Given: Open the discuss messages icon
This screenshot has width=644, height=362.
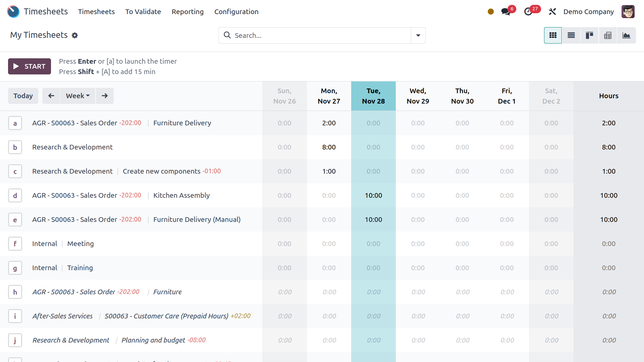Looking at the screenshot, I should coord(506,12).
